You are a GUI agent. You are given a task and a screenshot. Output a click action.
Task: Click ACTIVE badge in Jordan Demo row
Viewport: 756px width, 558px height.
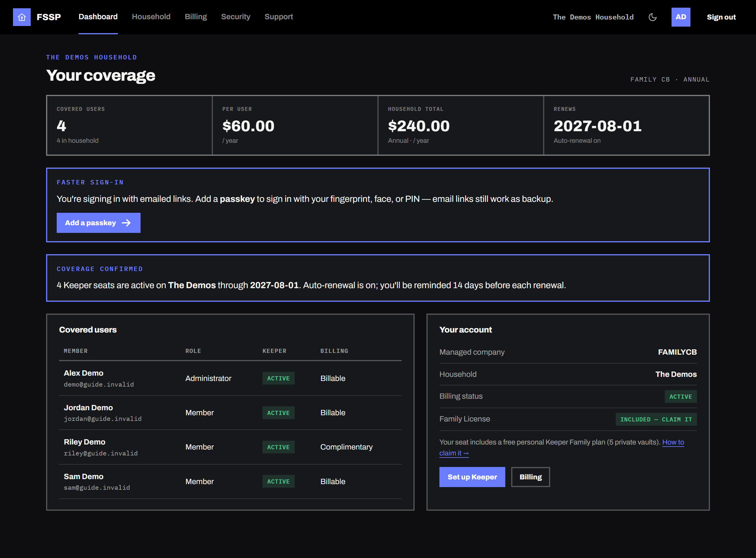tap(278, 412)
